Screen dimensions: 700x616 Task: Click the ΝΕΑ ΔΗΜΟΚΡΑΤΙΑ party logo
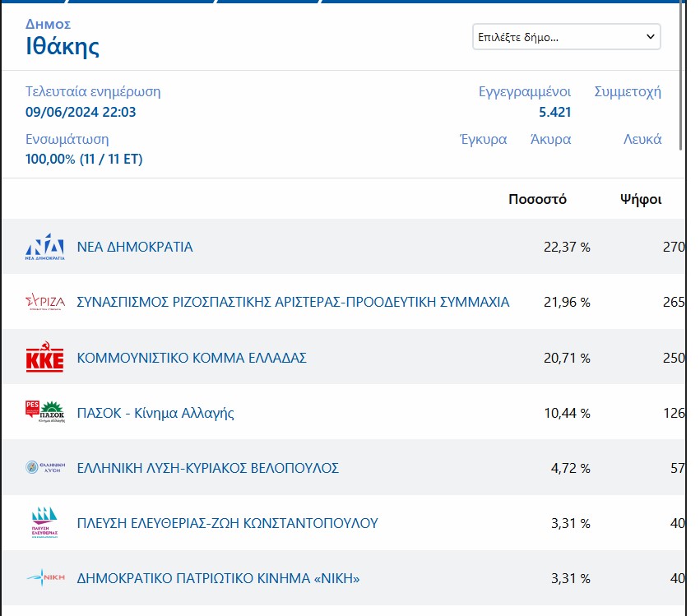pyautogui.click(x=45, y=247)
